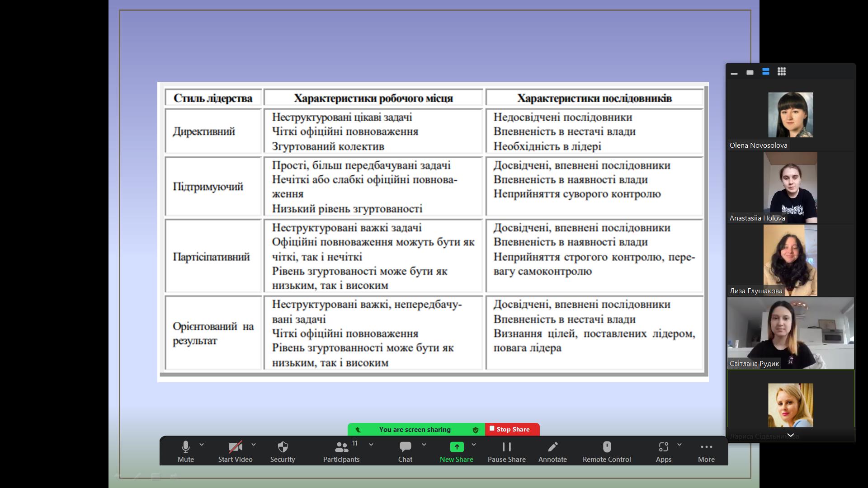Open the Apps menu
This screenshot has width=868, height=488.
pos(664,451)
